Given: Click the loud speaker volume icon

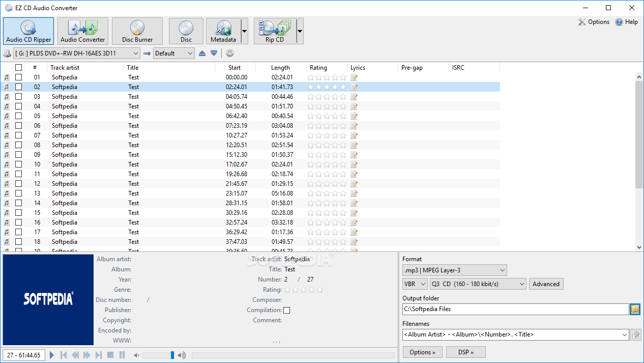Looking at the screenshot, I should [182, 355].
